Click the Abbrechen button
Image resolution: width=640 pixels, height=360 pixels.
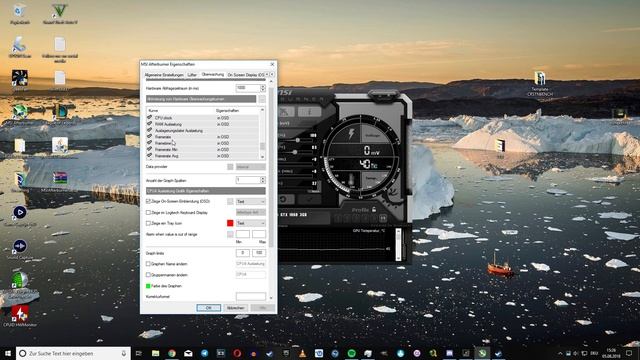236,308
